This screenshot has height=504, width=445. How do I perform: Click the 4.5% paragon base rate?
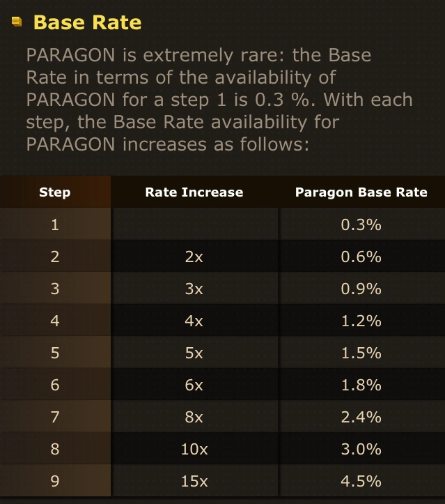(361, 481)
